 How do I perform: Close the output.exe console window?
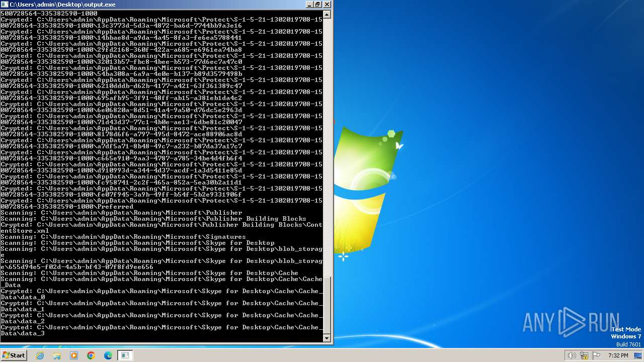[x=327, y=4]
